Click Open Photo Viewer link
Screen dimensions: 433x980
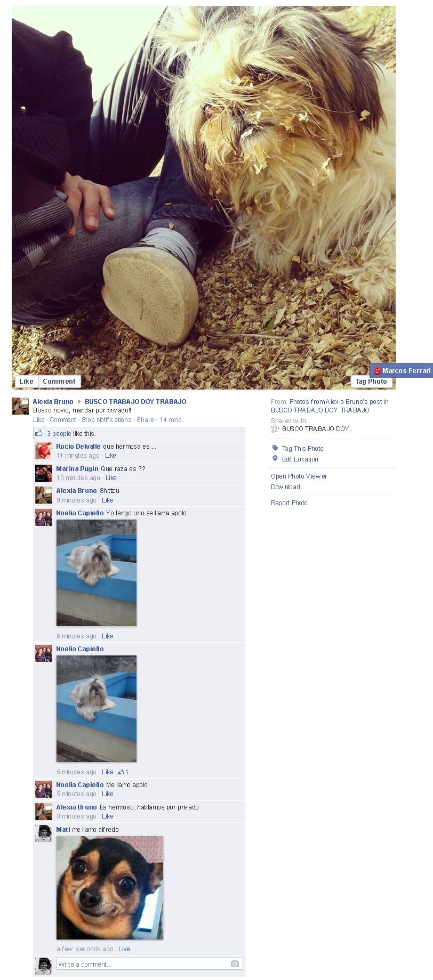(299, 476)
